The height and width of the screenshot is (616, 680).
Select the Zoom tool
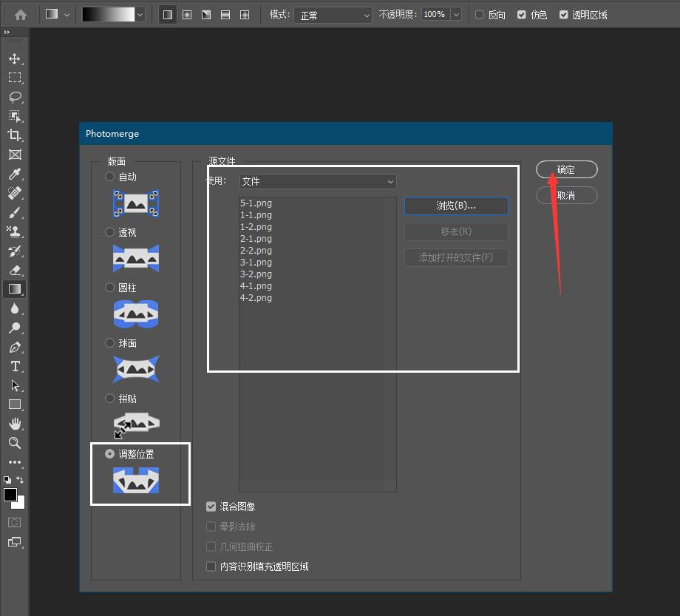pyautogui.click(x=14, y=443)
